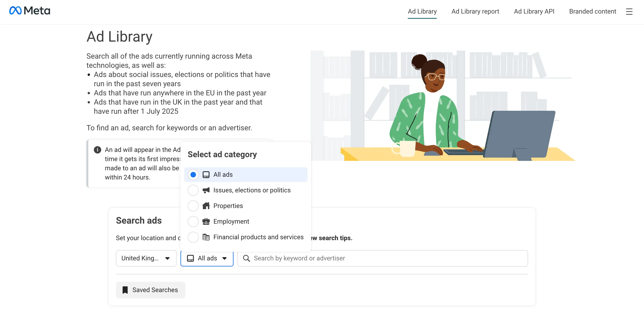This screenshot has width=644, height=313.
Task: Open the hamburger menu icon
Action: tap(629, 11)
